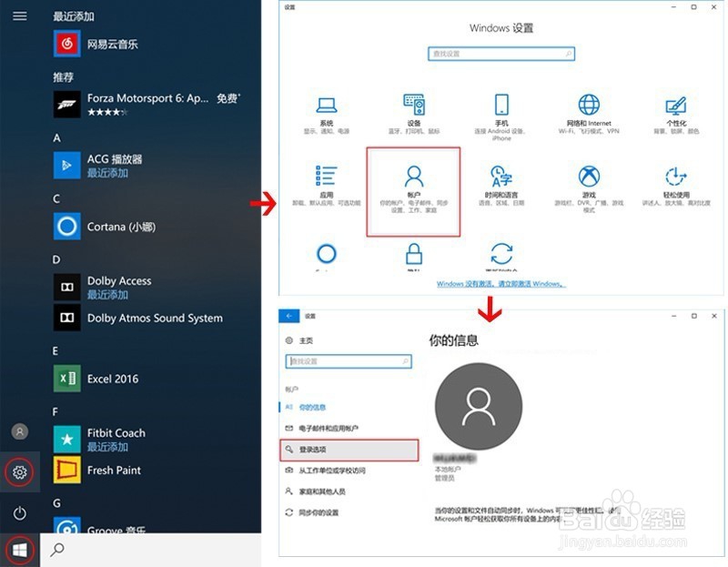Image resolution: width=728 pixels, height=567 pixels.
Task: Launch 网易云音乐 from Start menu
Action: pyautogui.click(x=102, y=43)
